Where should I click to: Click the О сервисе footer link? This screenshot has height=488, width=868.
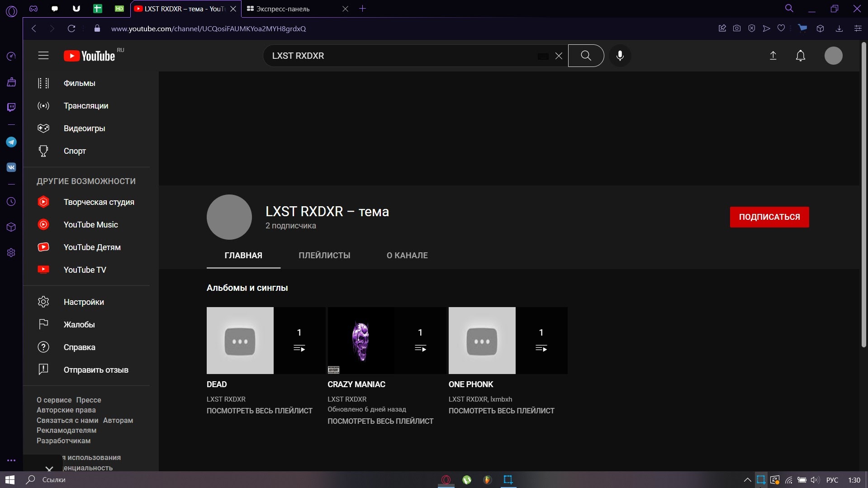[x=54, y=400]
